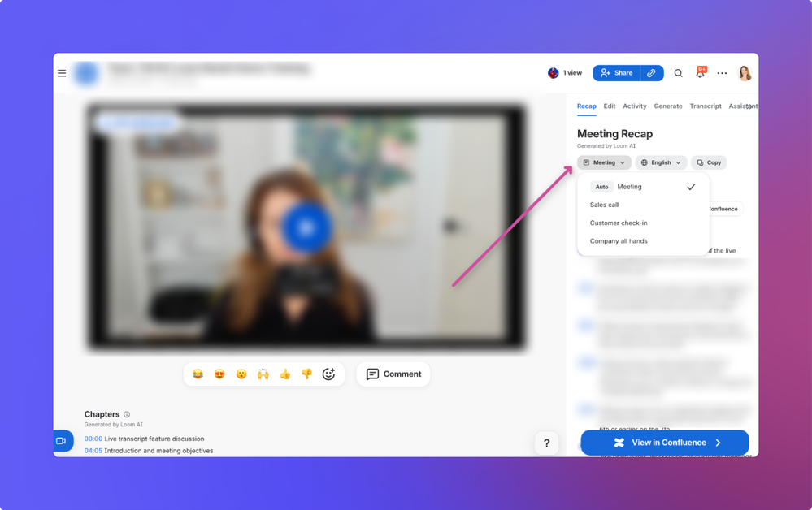Click the 'Meeting Recap' heading
Image resolution: width=812 pixels, height=510 pixels.
614,134
